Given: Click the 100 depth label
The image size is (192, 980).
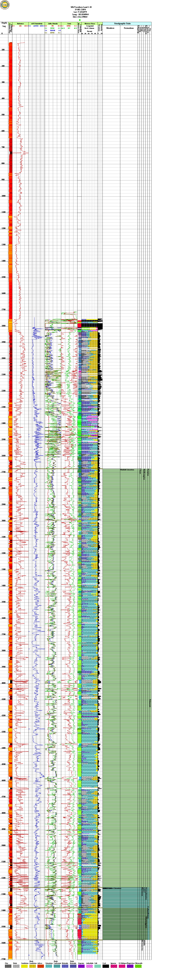Looking at the screenshot, I should [3, 50].
